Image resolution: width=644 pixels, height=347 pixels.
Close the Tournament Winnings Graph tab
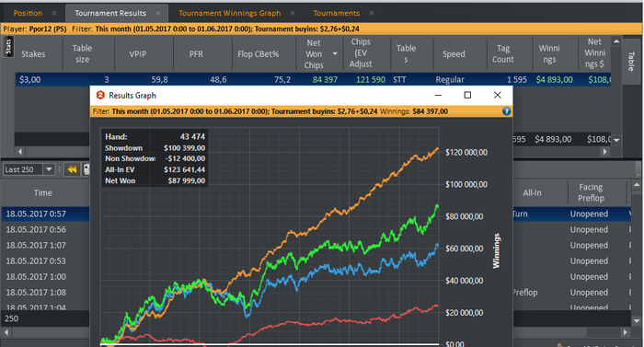pos(293,13)
